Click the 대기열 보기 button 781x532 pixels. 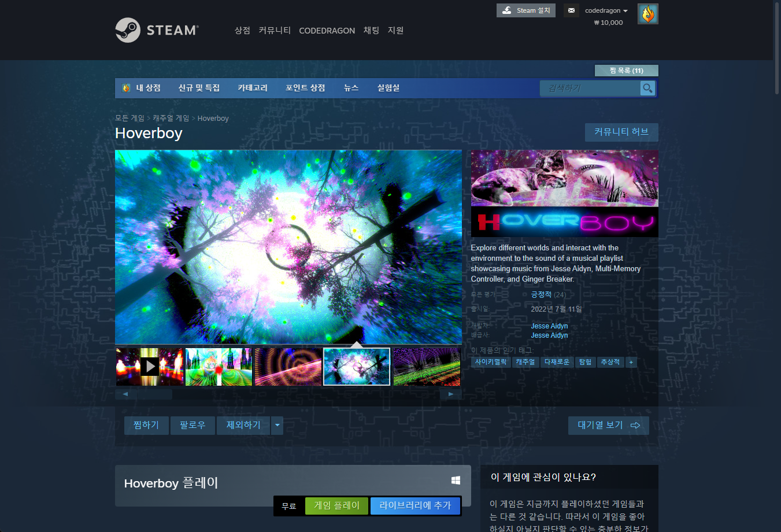coord(608,426)
